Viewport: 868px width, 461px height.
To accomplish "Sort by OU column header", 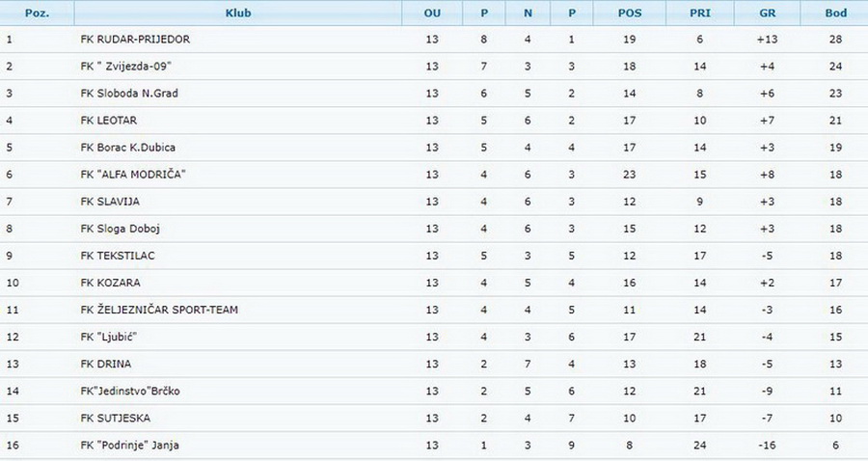I will pos(432,13).
